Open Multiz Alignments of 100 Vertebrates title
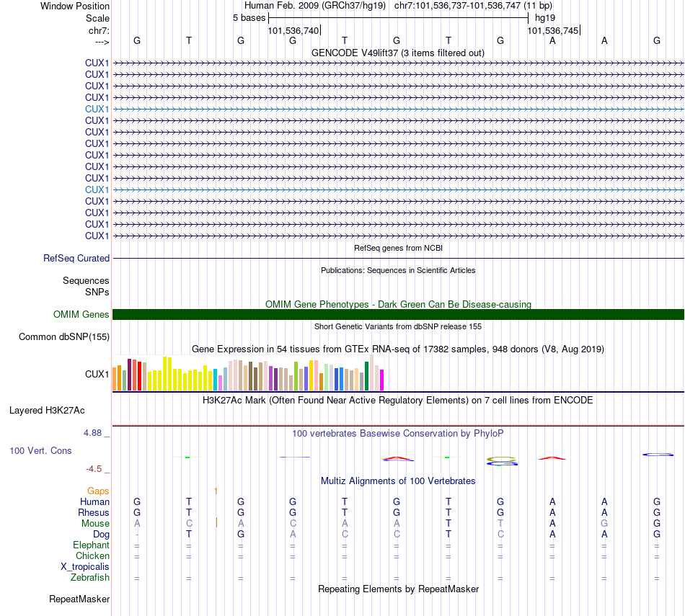Screen dimensions: 685x616 [398, 481]
